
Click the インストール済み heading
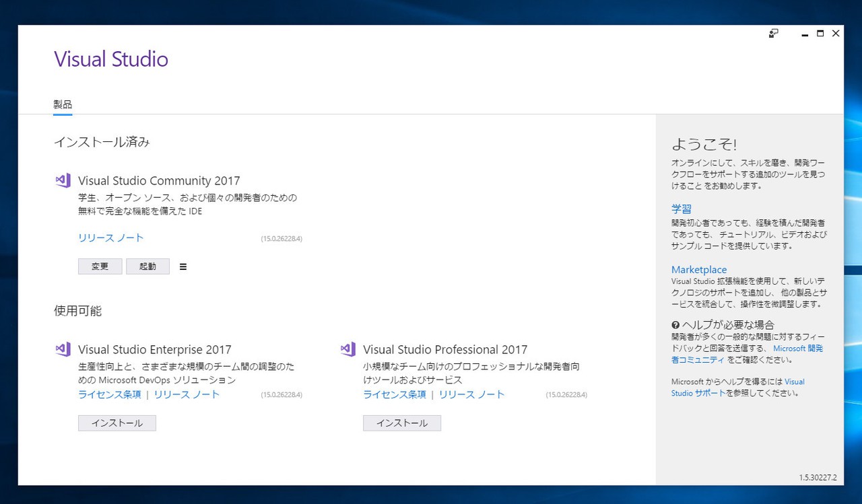point(102,142)
